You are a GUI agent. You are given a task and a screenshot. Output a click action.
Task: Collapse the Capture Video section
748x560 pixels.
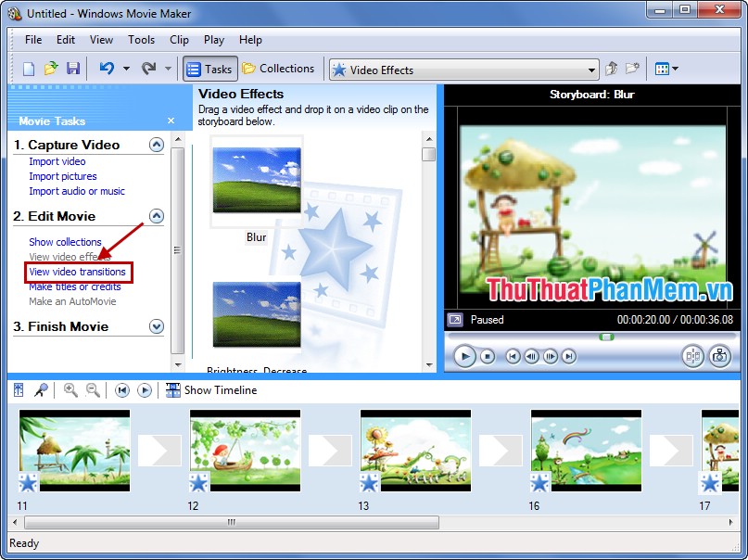click(x=157, y=144)
